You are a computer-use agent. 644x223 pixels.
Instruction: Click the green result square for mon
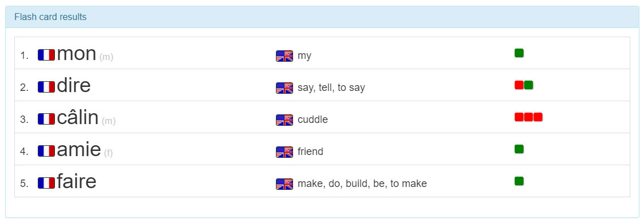click(x=519, y=53)
